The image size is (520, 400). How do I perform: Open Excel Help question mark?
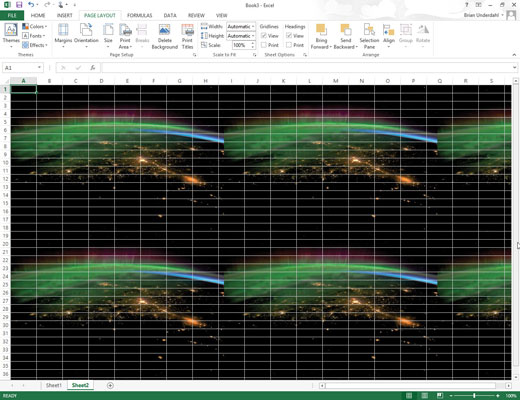467,5
